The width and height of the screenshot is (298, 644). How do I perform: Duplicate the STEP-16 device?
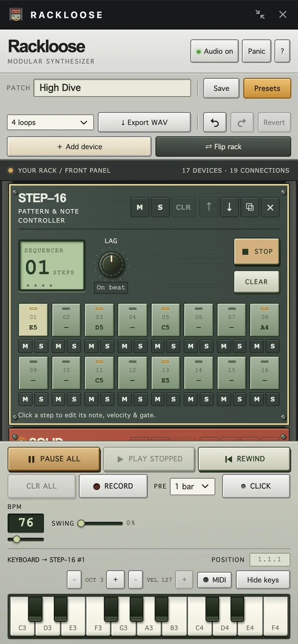(250, 207)
